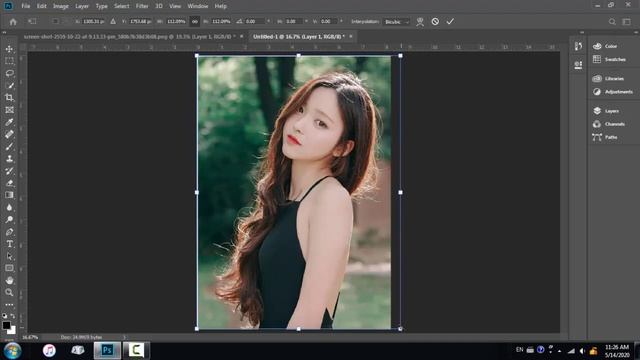
Task: Toggle the reference point location checkbox
Action: (55, 21)
